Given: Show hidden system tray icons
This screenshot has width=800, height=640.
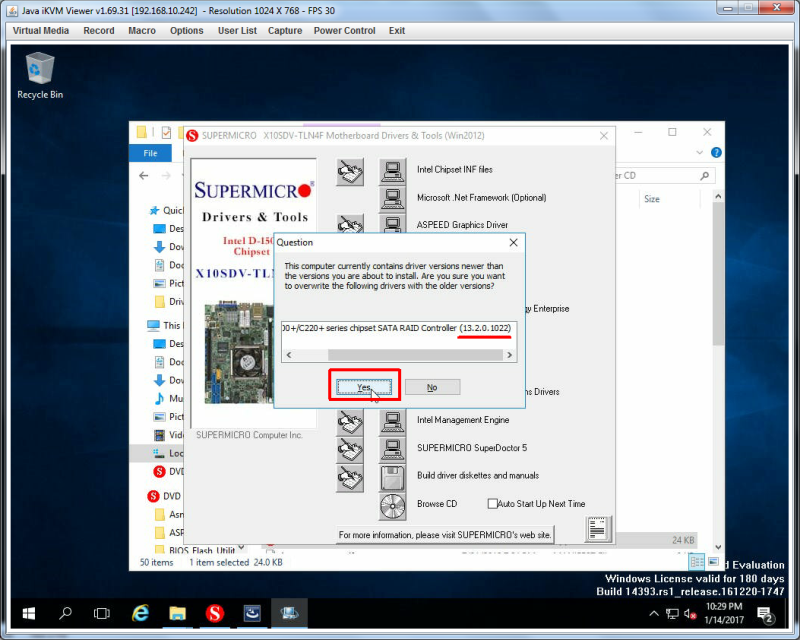Looking at the screenshot, I should [x=654, y=613].
